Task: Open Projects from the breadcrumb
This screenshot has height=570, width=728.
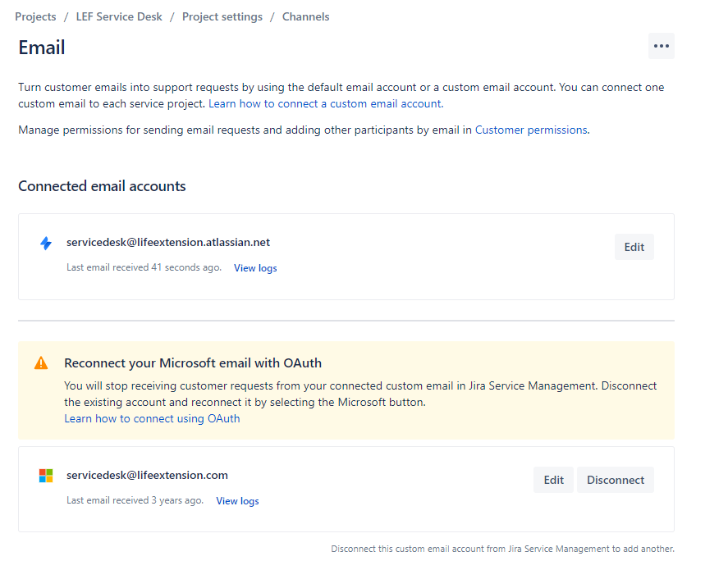Action: [x=35, y=16]
